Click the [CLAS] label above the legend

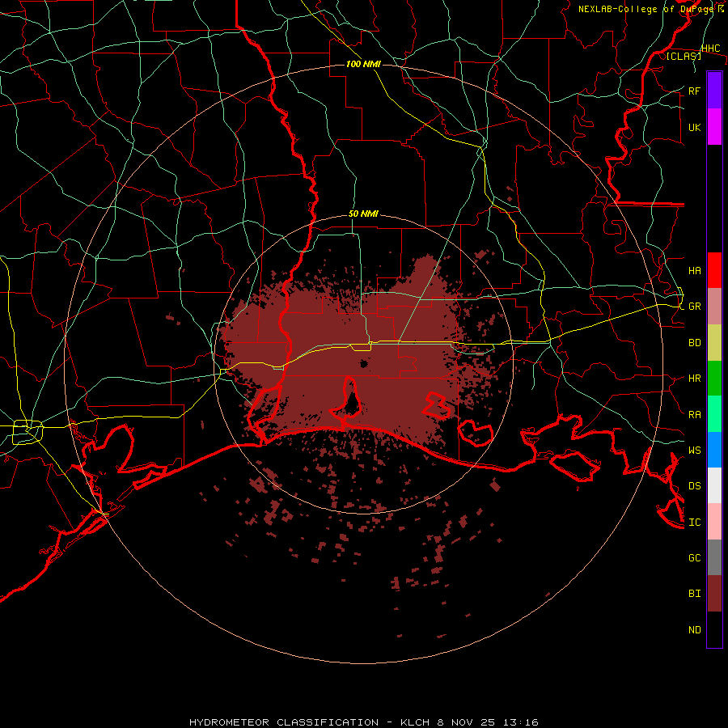(684, 56)
